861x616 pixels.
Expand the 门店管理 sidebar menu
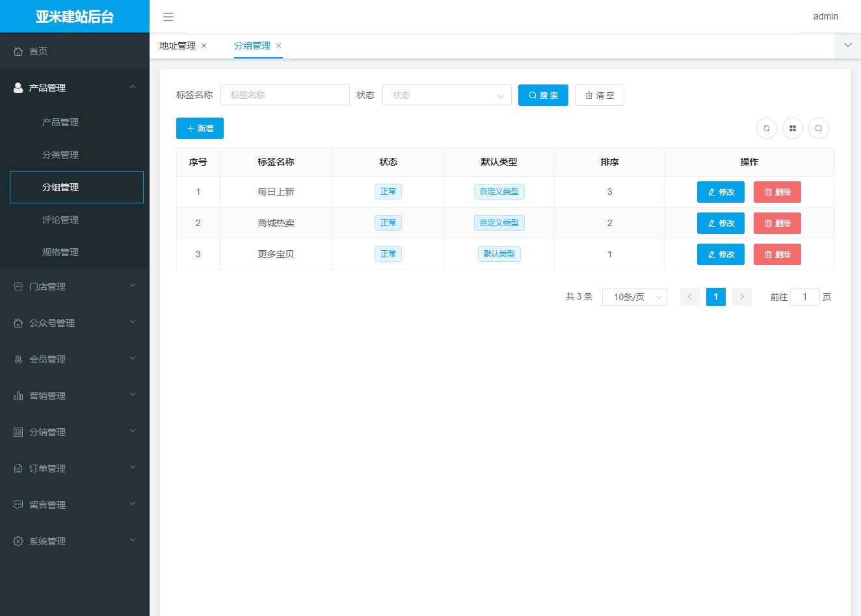click(x=75, y=287)
